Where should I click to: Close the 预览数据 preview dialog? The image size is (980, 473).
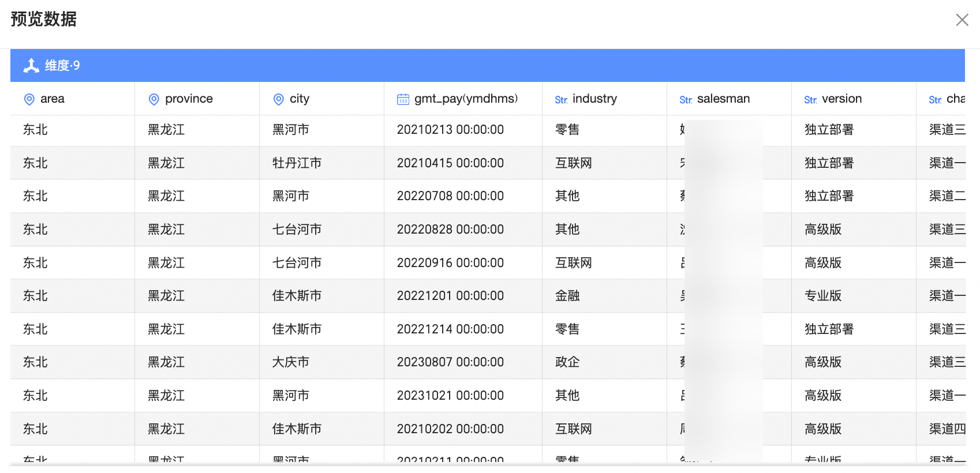[x=962, y=20]
